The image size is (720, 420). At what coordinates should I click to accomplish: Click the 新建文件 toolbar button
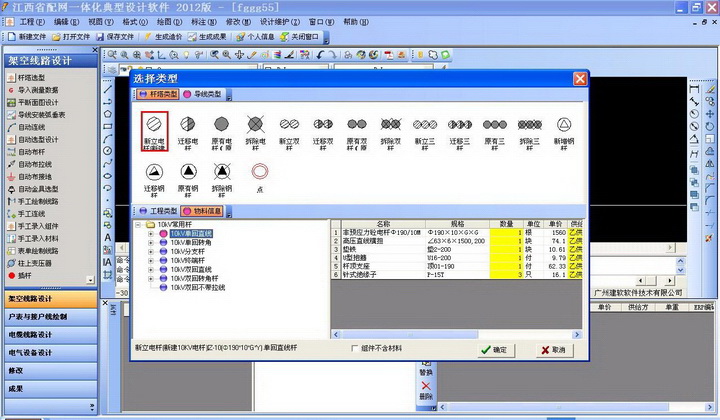(27, 37)
